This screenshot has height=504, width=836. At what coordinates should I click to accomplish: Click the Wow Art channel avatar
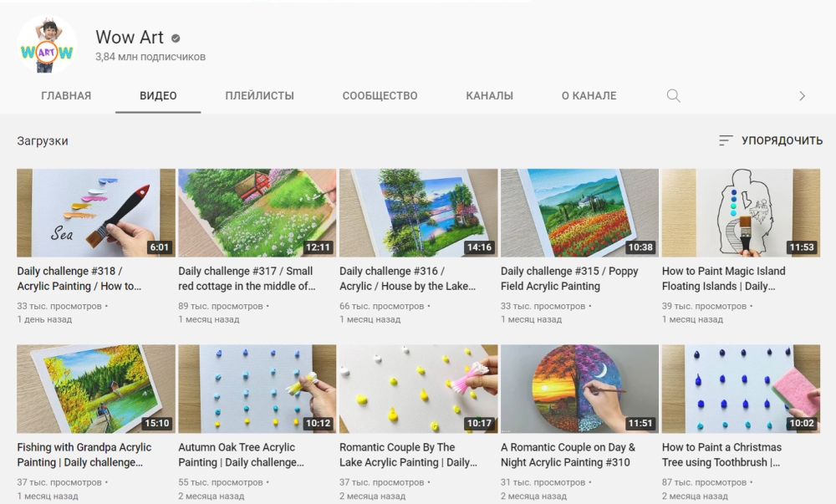pyautogui.click(x=47, y=45)
